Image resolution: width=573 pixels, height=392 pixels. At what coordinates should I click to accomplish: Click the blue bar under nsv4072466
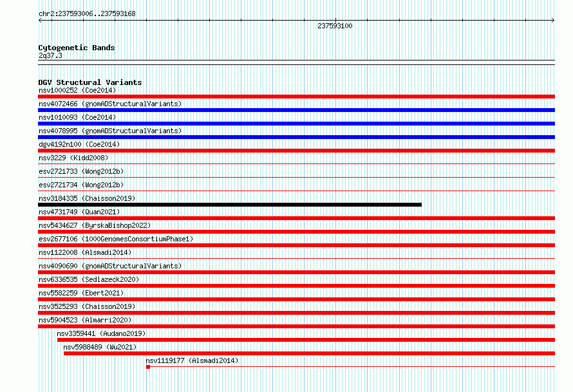(x=296, y=110)
